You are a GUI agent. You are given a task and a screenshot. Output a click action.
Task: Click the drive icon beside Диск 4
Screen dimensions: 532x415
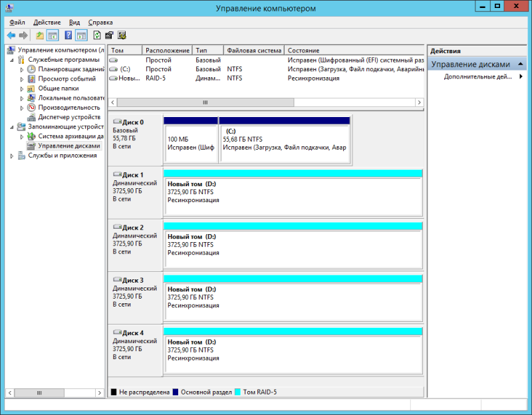117,333
